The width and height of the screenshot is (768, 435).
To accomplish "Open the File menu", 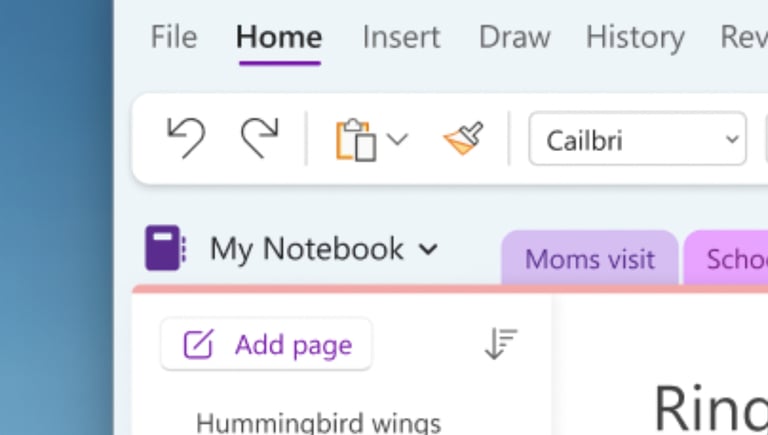I will (x=174, y=37).
